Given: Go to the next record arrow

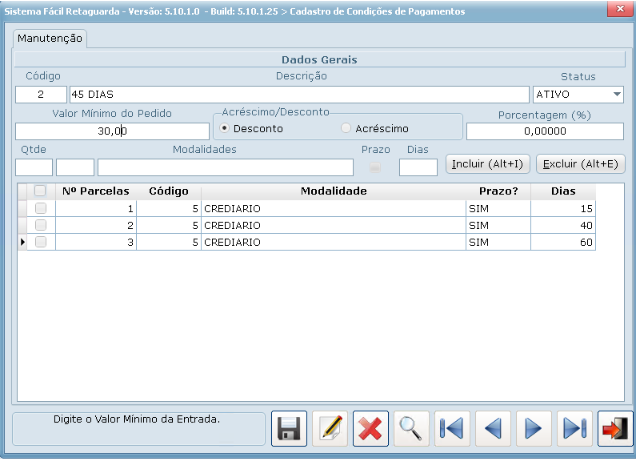Looking at the screenshot, I should [533, 429].
